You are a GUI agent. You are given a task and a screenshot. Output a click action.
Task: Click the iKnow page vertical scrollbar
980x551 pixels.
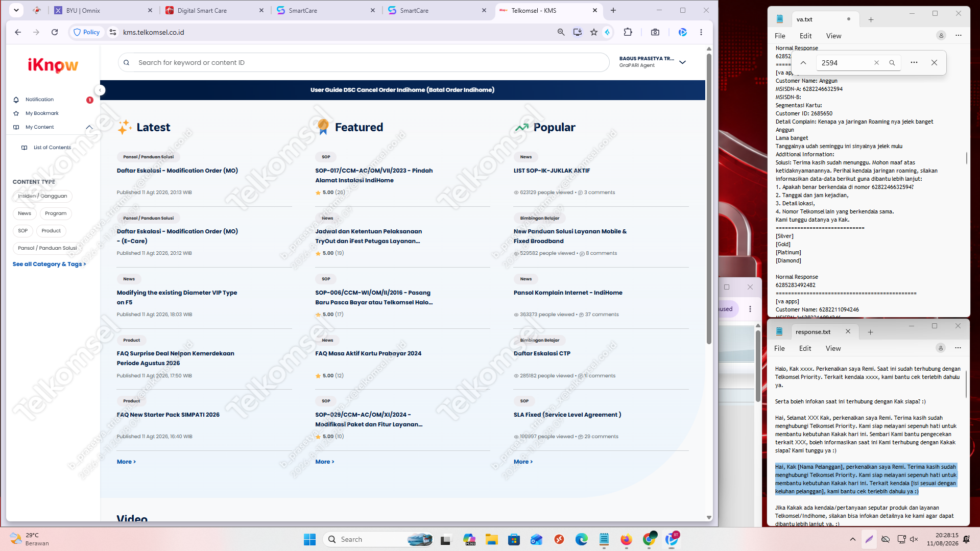coord(709,199)
